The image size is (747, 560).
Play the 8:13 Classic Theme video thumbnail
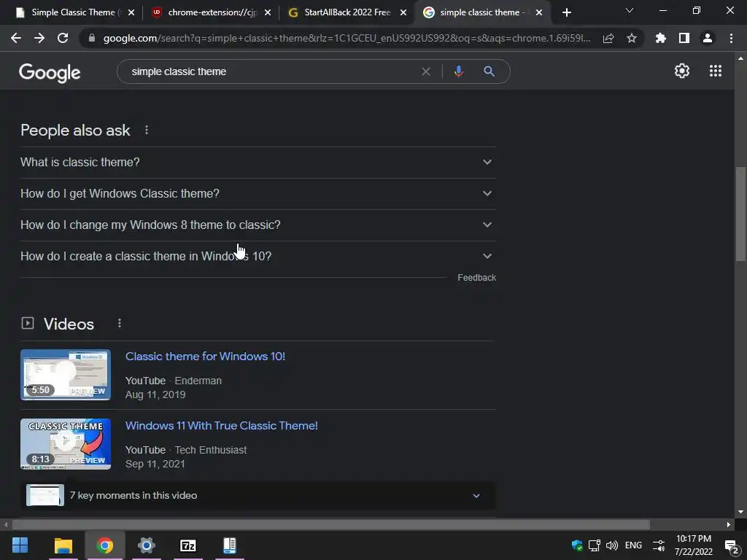[66, 444]
